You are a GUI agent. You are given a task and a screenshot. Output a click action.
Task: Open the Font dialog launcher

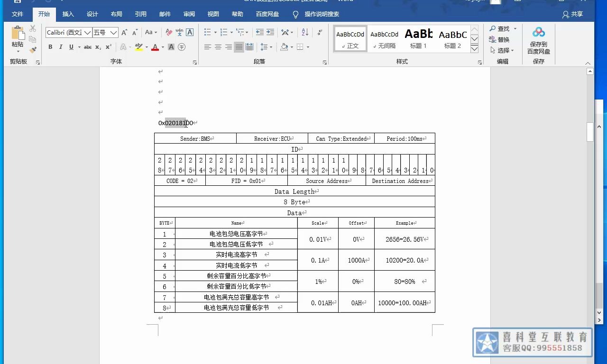tap(195, 63)
